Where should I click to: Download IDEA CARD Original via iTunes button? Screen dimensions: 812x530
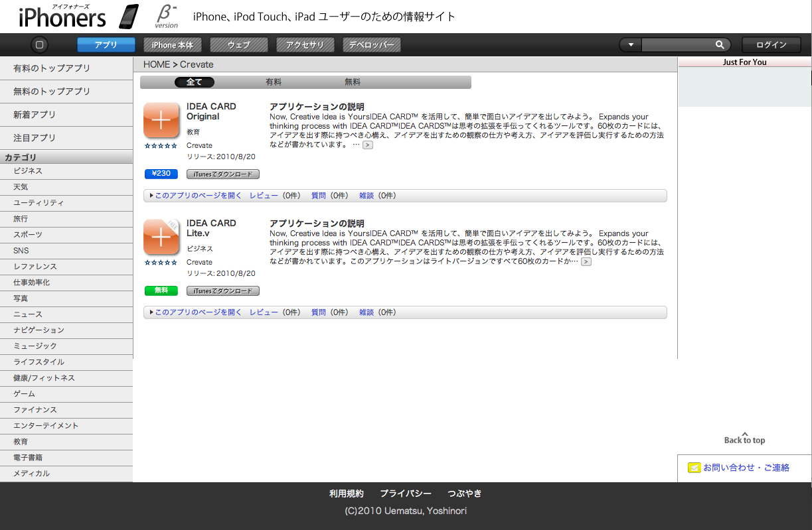[223, 174]
